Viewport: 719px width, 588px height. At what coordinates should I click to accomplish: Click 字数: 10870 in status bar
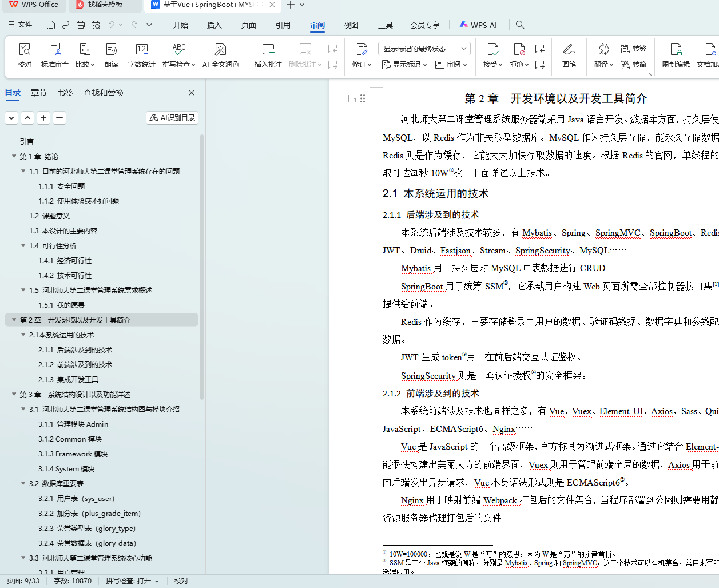click(x=73, y=581)
